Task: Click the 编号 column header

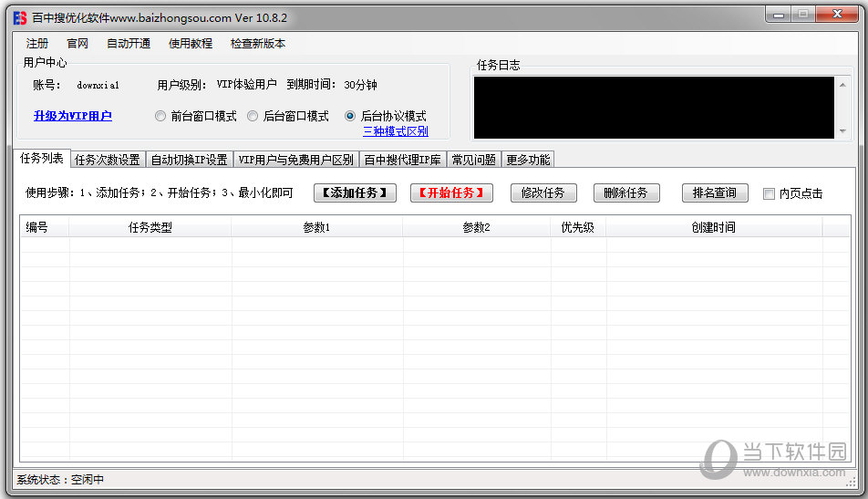Action: pos(45,227)
